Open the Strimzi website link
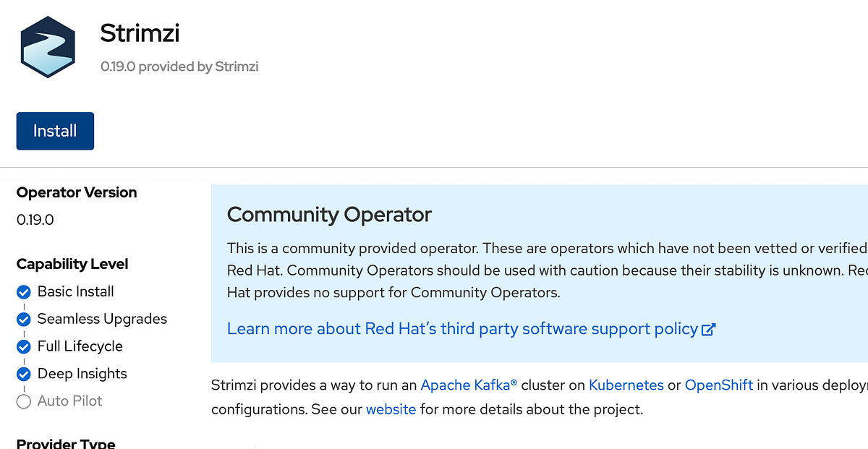Screen dimensions: 868x449 pyautogui.click(x=391, y=409)
